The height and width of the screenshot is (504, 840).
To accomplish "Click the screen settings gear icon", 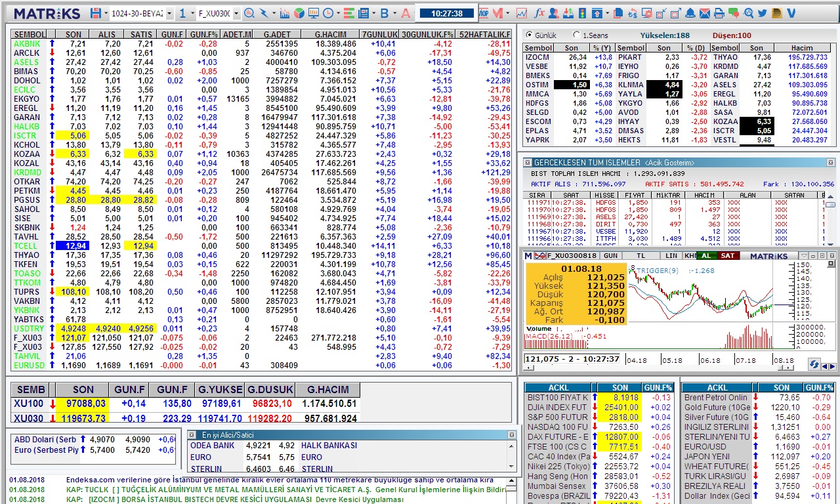I will [x=647, y=13].
